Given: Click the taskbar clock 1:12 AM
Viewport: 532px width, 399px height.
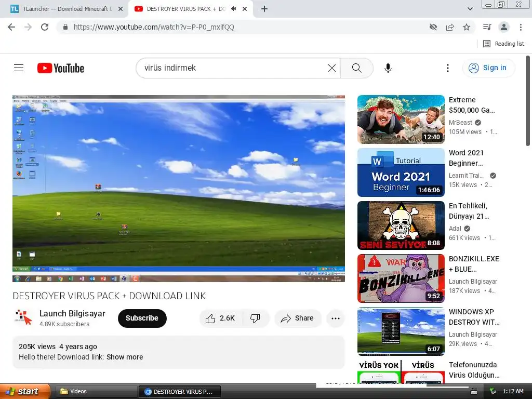Looking at the screenshot, I should click(x=513, y=392).
